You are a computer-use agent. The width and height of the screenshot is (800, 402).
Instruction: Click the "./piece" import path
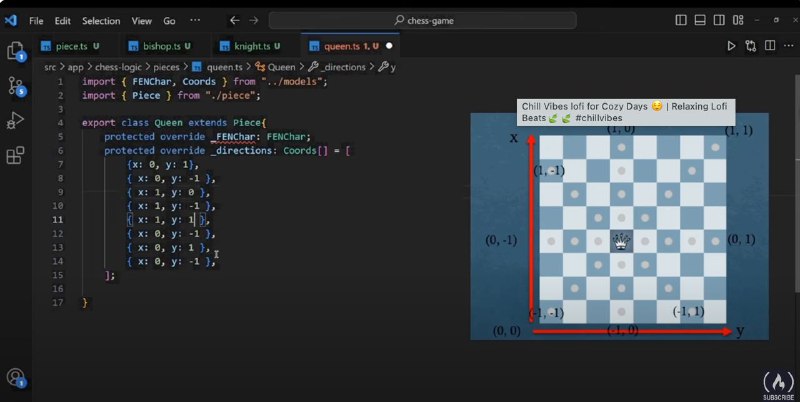pos(233,95)
